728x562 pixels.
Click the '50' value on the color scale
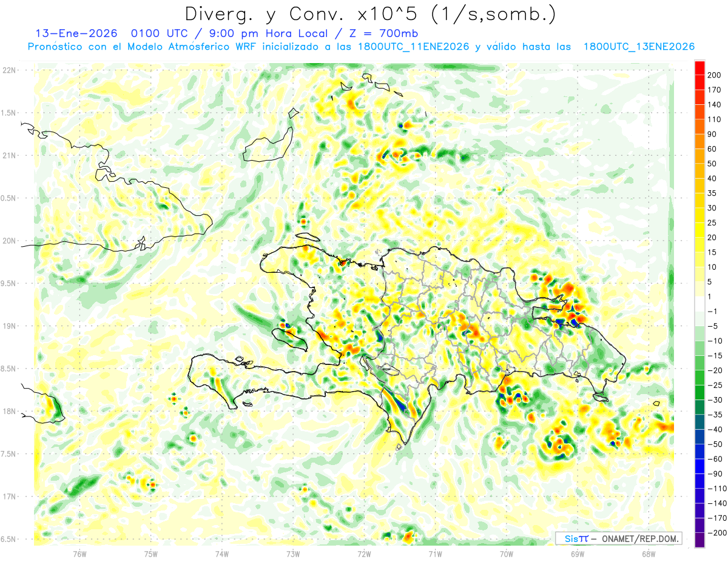coord(712,164)
